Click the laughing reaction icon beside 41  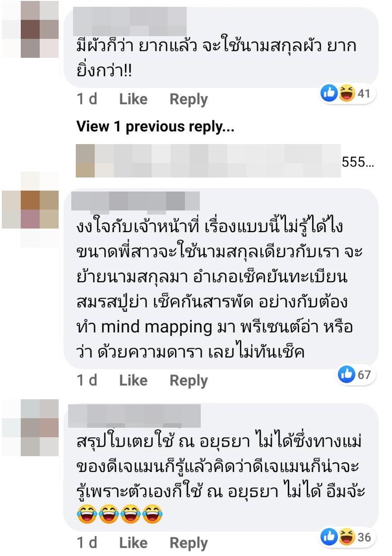(346, 94)
